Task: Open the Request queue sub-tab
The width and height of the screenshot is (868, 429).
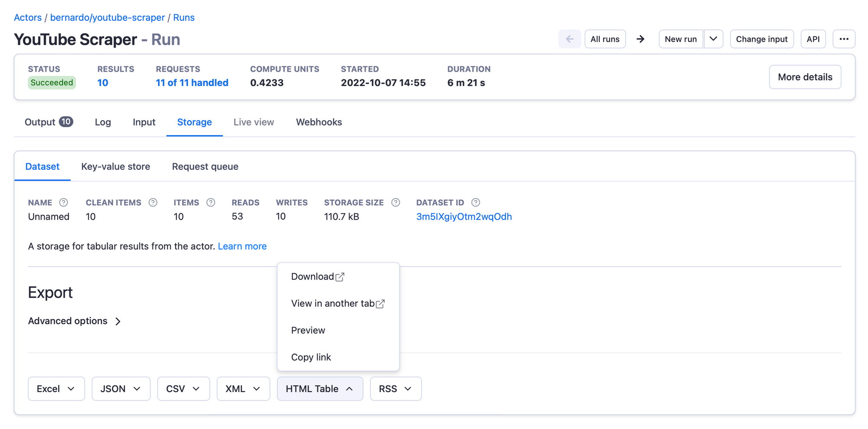Action: [x=205, y=166]
